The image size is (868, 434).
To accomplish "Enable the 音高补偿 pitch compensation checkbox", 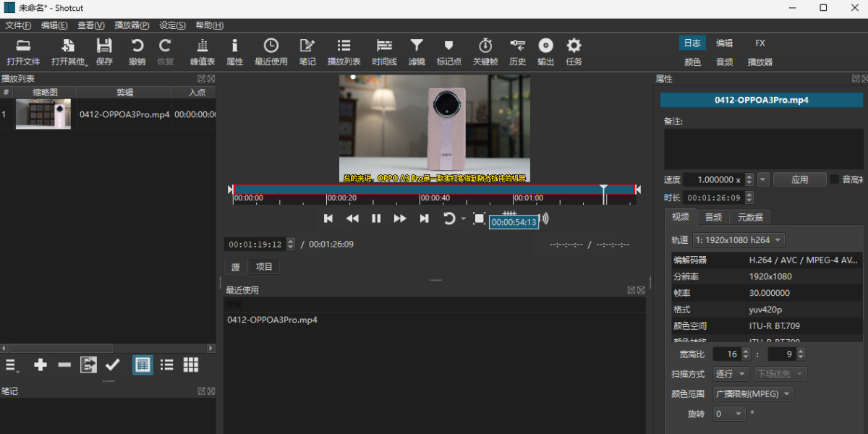I will point(835,179).
